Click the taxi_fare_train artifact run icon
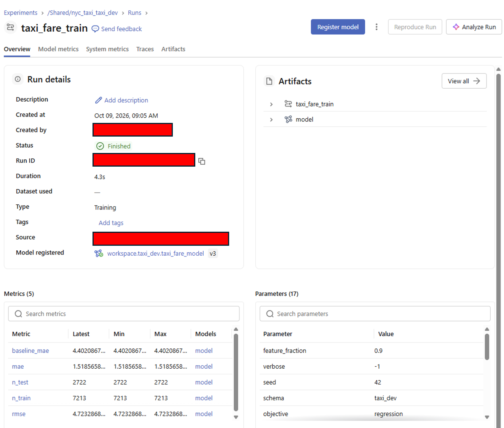 pos(288,104)
